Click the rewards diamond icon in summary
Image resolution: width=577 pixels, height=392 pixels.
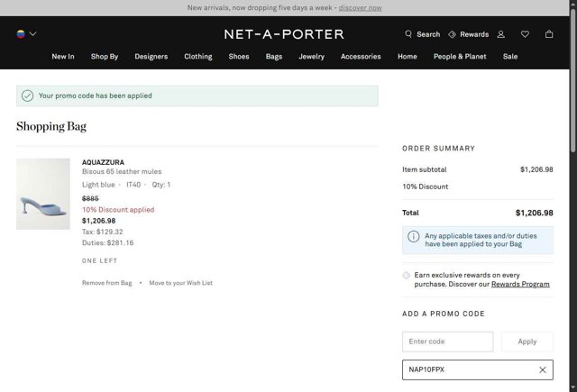click(407, 275)
